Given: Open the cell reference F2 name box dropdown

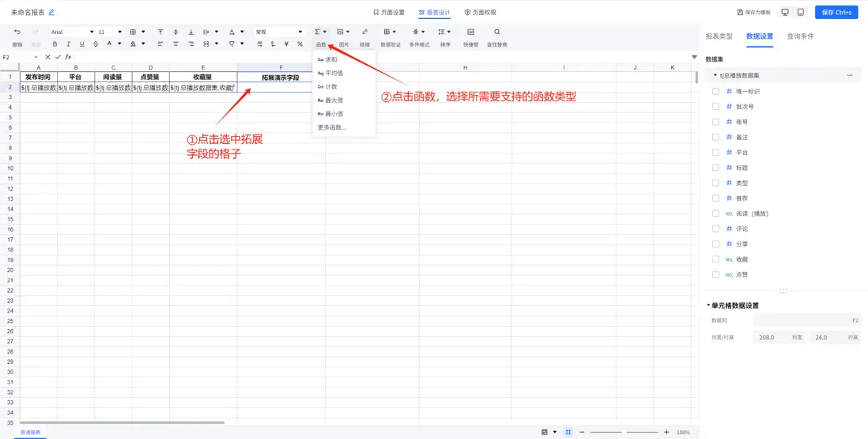Looking at the screenshot, I should [x=36, y=57].
